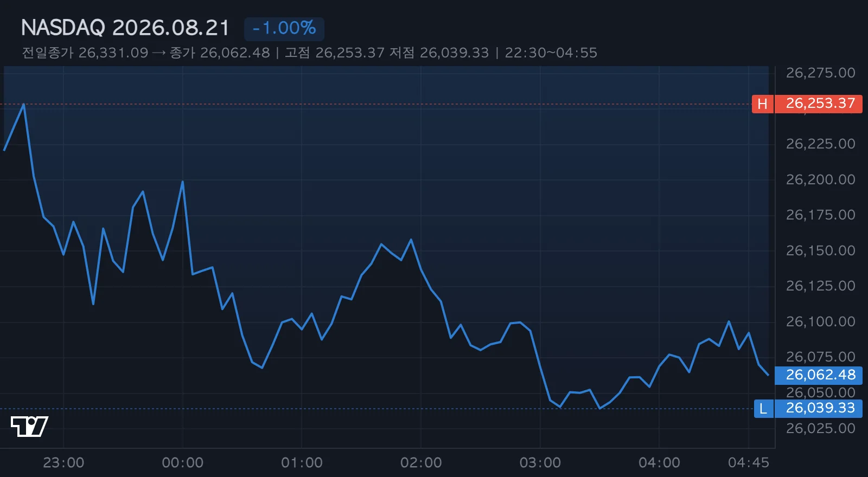Click the 26,100.00 price axis label
Viewport: 868px width, 477px height.
[820, 321]
